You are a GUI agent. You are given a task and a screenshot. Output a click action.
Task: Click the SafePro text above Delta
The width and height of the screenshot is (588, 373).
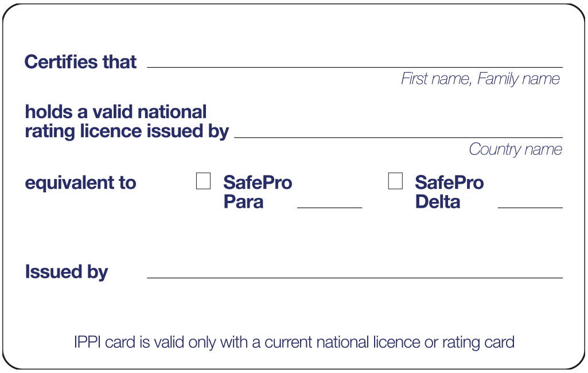(449, 182)
